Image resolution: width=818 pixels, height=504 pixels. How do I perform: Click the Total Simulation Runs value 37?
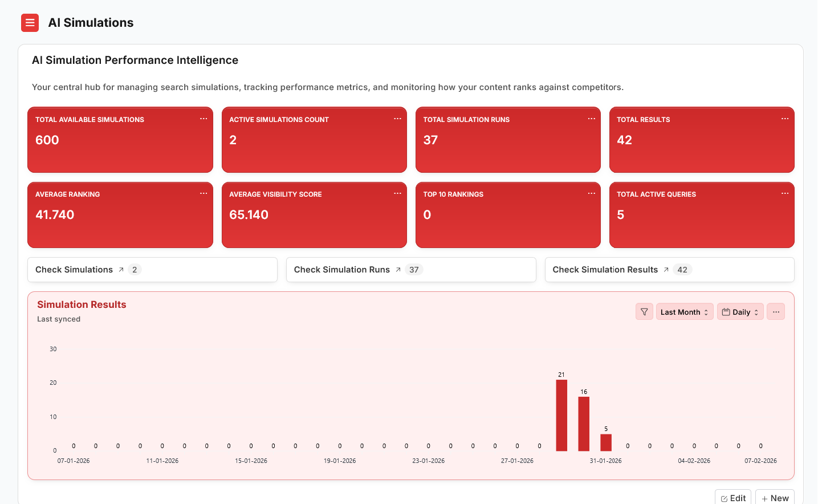[x=430, y=140]
